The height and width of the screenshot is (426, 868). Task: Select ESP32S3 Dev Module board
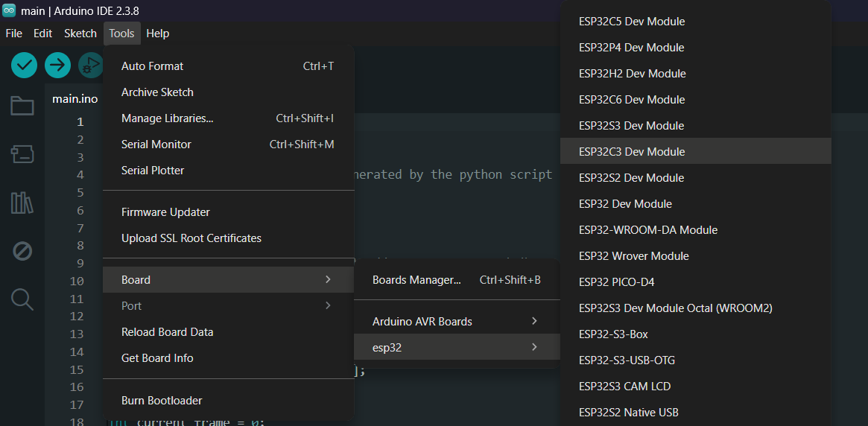696,126
